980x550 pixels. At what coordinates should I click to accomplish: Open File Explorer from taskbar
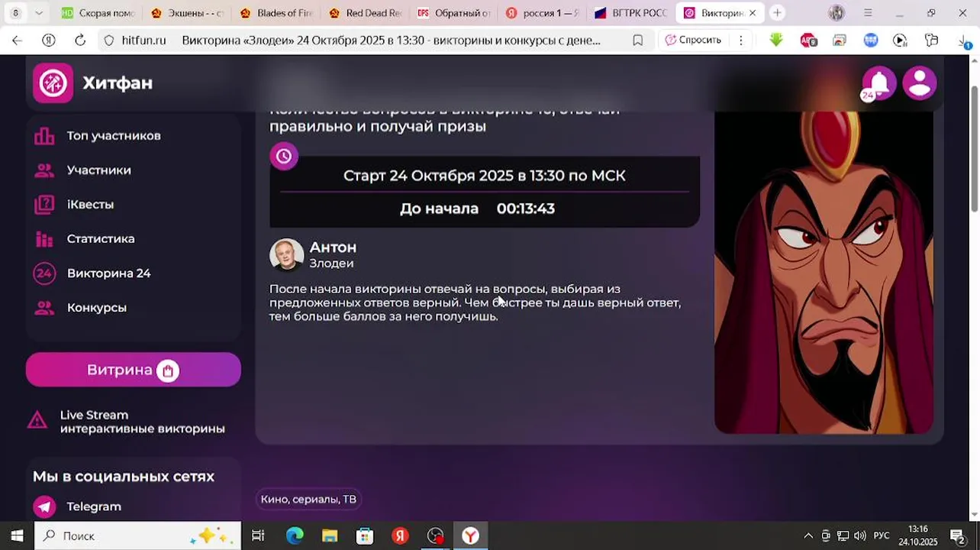click(x=330, y=535)
